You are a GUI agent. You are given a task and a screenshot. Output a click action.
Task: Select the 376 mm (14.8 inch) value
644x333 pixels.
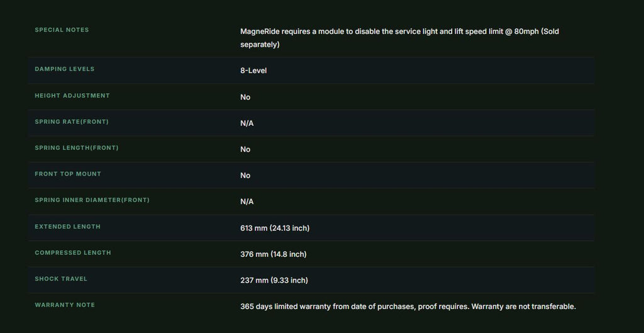tap(273, 254)
